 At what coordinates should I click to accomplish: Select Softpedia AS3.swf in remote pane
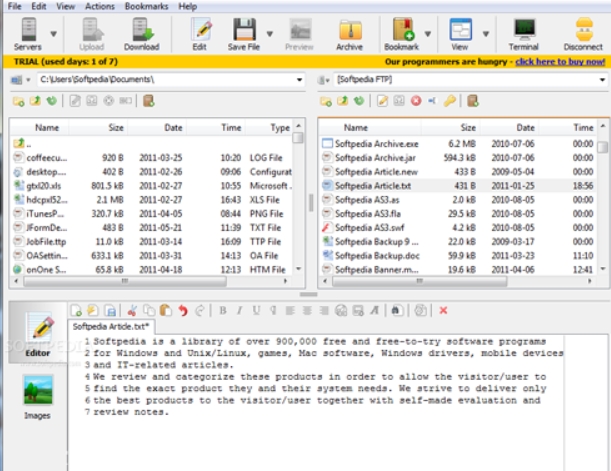click(x=458, y=228)
